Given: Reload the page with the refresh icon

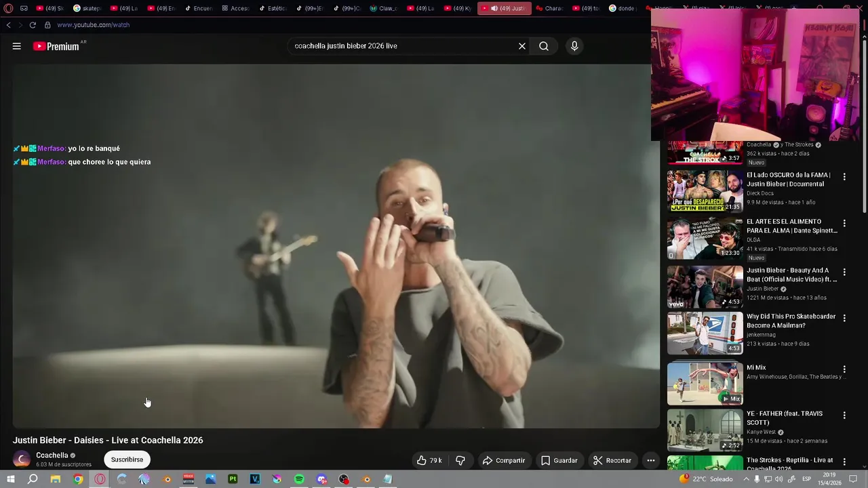Looking at the screenshot, I should [x=33, y=25].
